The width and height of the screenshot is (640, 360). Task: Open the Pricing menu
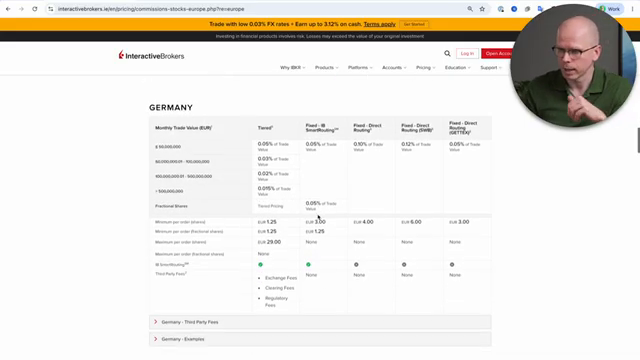tap(425, 68)
